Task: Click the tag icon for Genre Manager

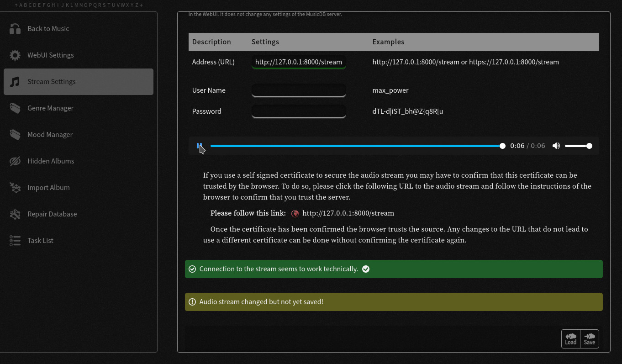Action: [x=15, y=108]
